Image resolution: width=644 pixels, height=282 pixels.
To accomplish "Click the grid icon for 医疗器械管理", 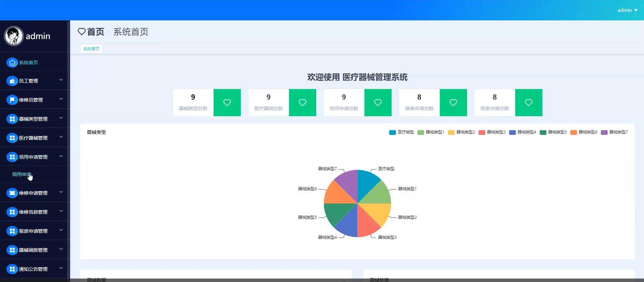I will 12,138.
